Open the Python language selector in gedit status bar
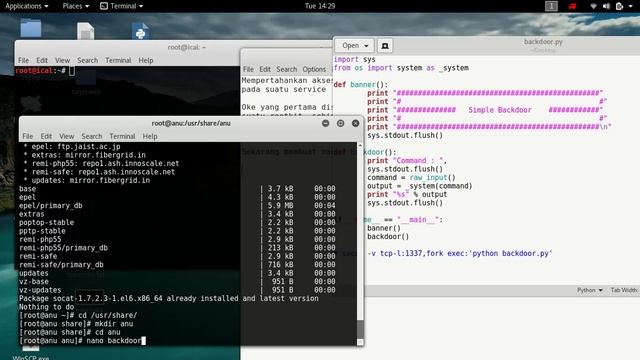Viewport: 640px width, 360px height. 589,290
